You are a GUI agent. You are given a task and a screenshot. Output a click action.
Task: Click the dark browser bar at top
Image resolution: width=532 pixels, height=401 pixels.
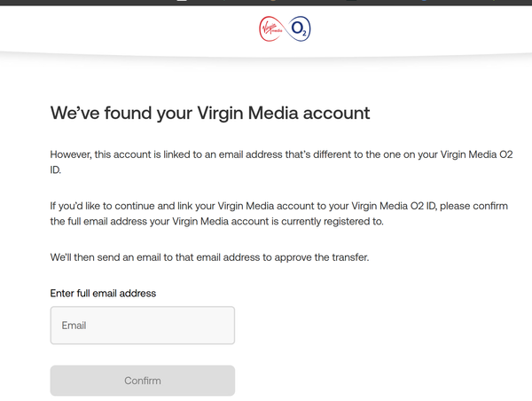tap(266, 3)
